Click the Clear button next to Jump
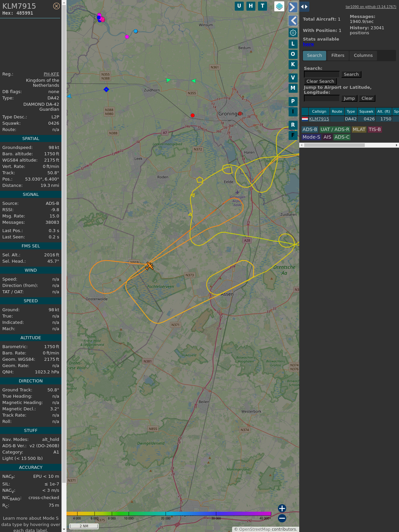Viewport: 399px width, 532px height. click(367, 98)
